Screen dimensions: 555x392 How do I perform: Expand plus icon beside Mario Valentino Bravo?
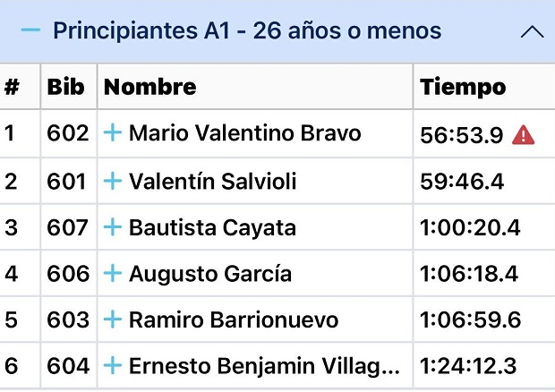tap(112, 134)
